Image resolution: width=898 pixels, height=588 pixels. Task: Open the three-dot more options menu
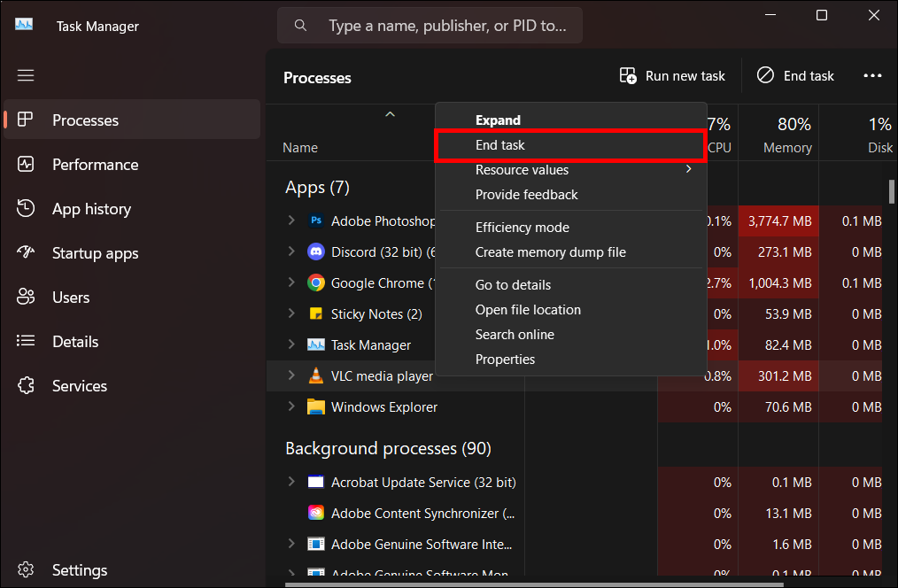pos(872,76)
